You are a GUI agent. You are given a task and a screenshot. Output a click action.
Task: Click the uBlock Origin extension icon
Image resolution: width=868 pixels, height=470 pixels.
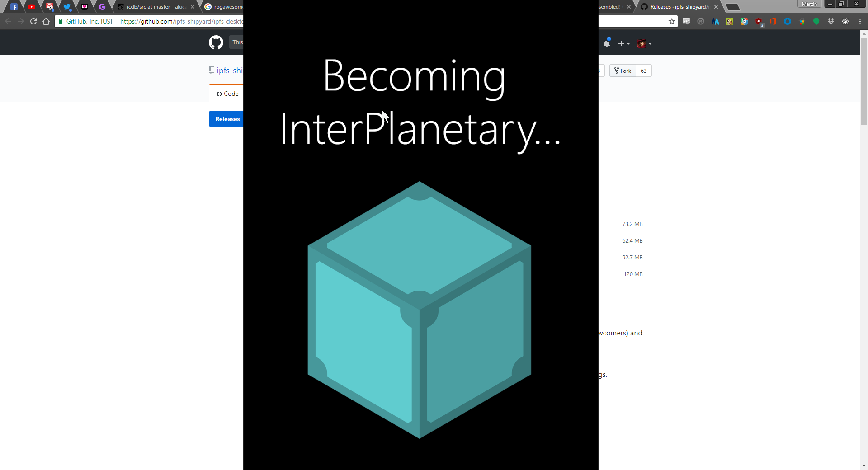(759, 21)
